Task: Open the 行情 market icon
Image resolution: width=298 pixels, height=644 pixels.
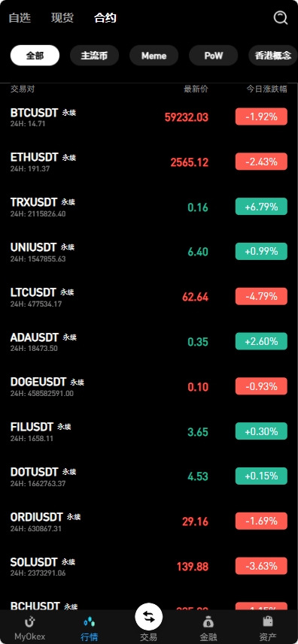Action: tap(90, 621)
